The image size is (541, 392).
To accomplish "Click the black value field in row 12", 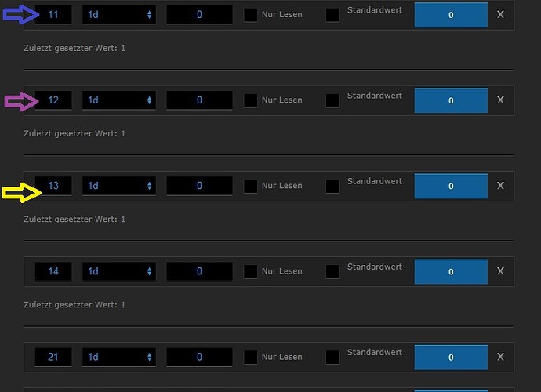I will point(199,100).
